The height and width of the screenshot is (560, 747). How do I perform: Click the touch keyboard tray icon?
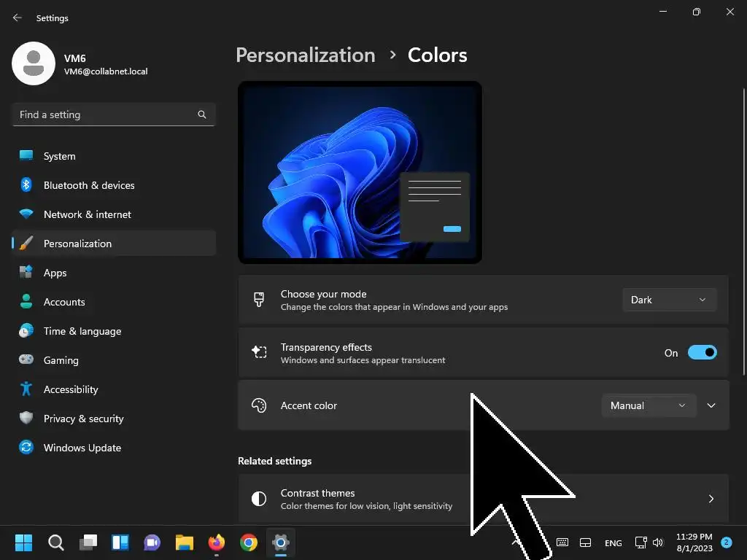coord(562,542)
